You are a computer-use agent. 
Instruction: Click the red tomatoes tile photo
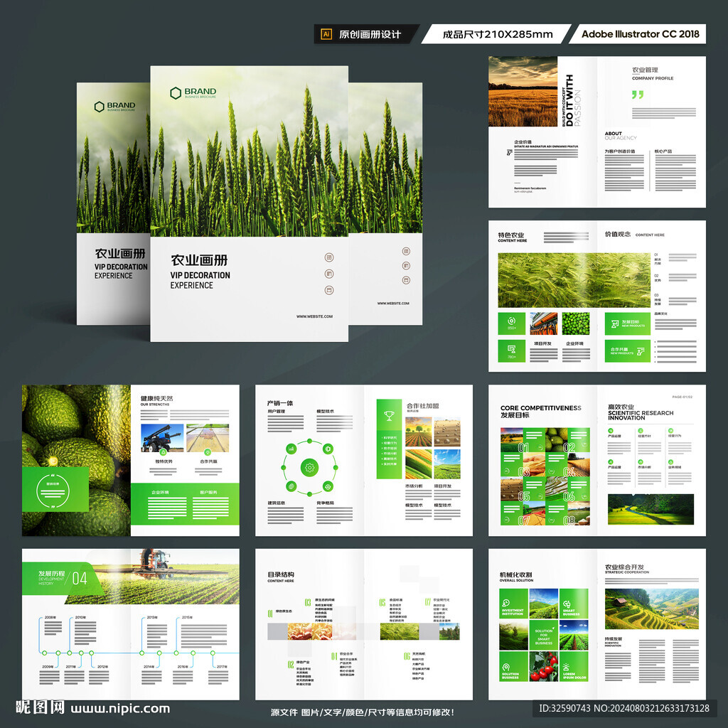tap(544, 667)
